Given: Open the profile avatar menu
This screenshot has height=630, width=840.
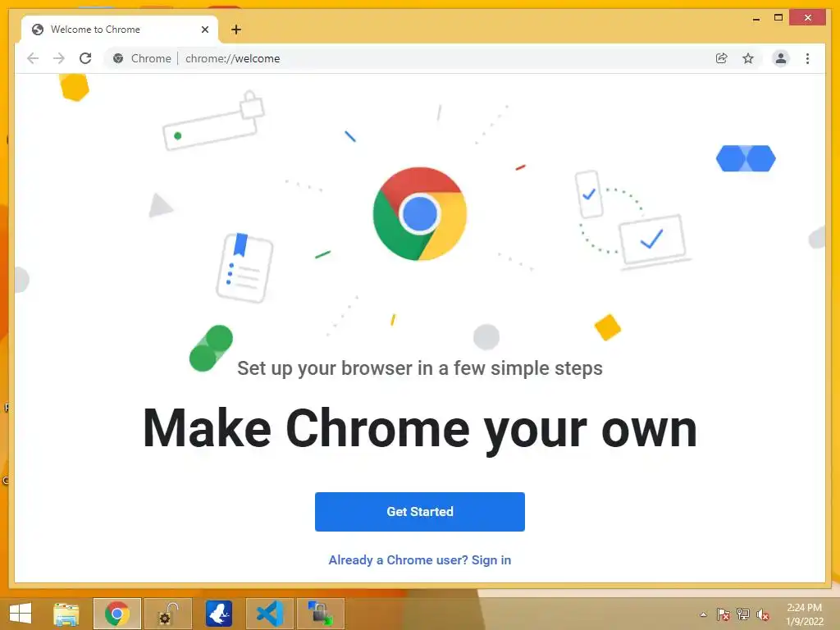Looking at the screenshot, I should click(x=781, y=58).
